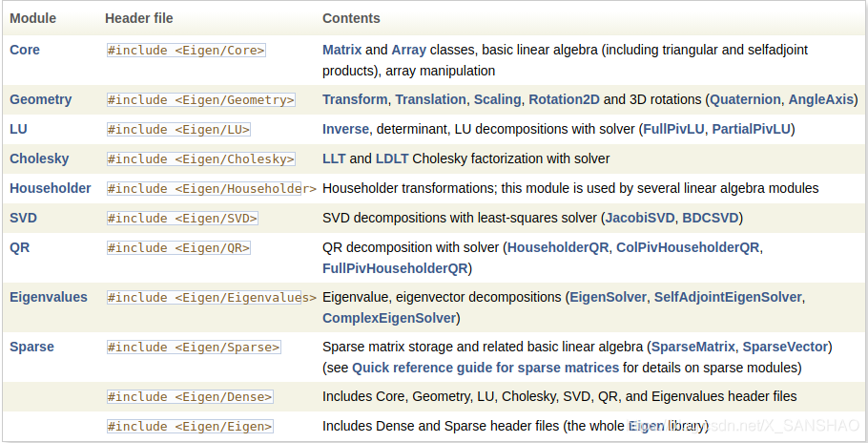
Task: Open the Rotation2D link
Action: click(x=564, y=99)
